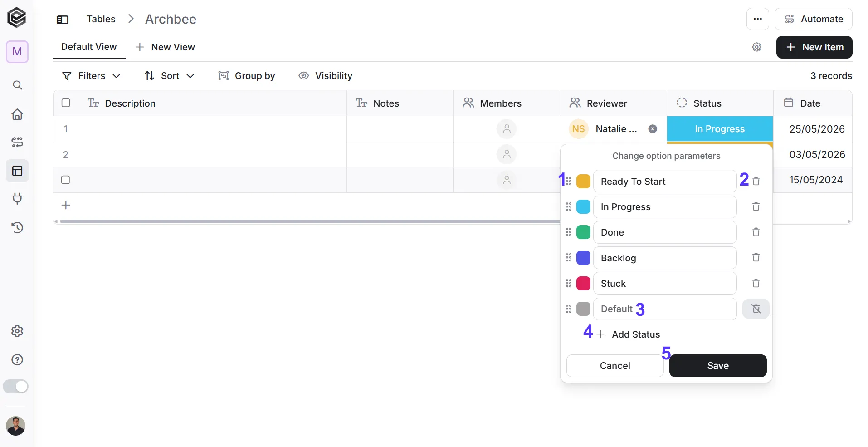This screenshot has width=868, height=447.
Task: Open the Visibility options
Action: [325, 76]
